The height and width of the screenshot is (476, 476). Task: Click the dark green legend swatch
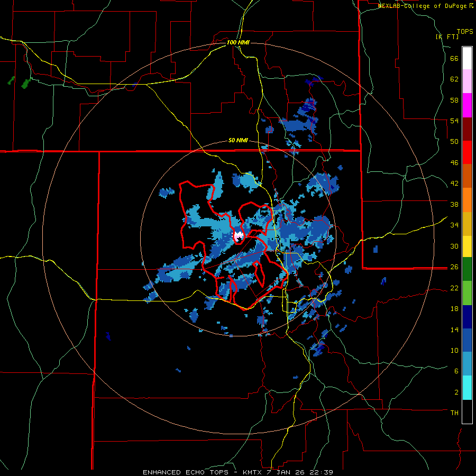coord(467,269)
